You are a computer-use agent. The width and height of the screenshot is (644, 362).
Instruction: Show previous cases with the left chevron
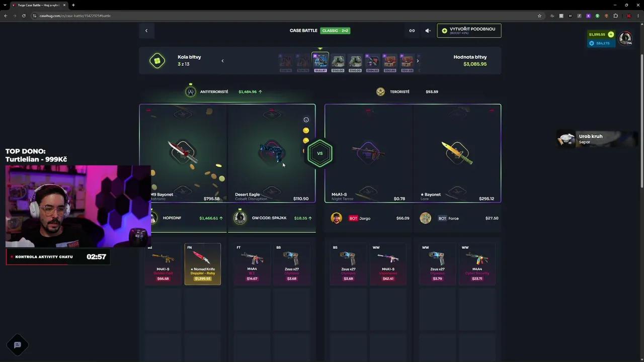(222, 61)
